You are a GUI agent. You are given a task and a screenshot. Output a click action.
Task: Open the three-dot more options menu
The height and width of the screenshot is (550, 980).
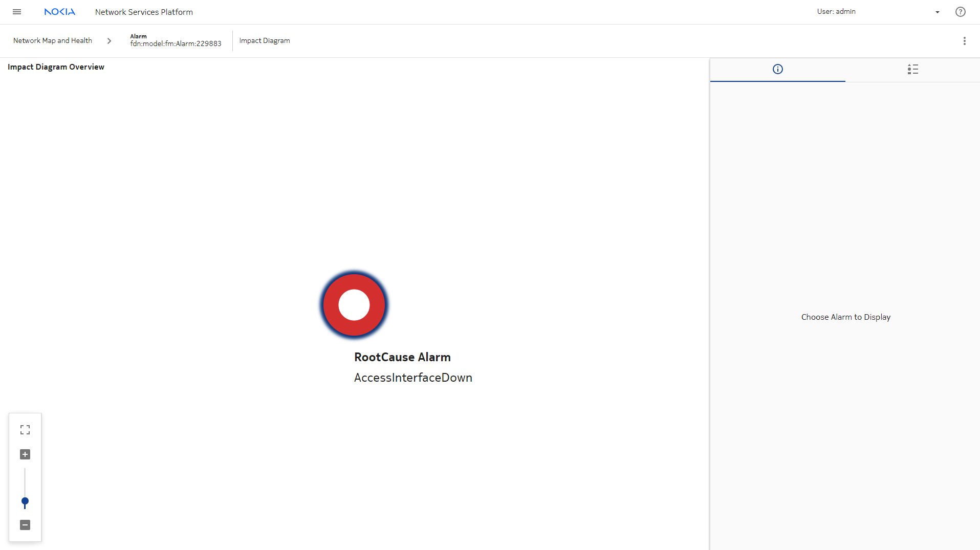pyautogui.click(x=964, y=41)
